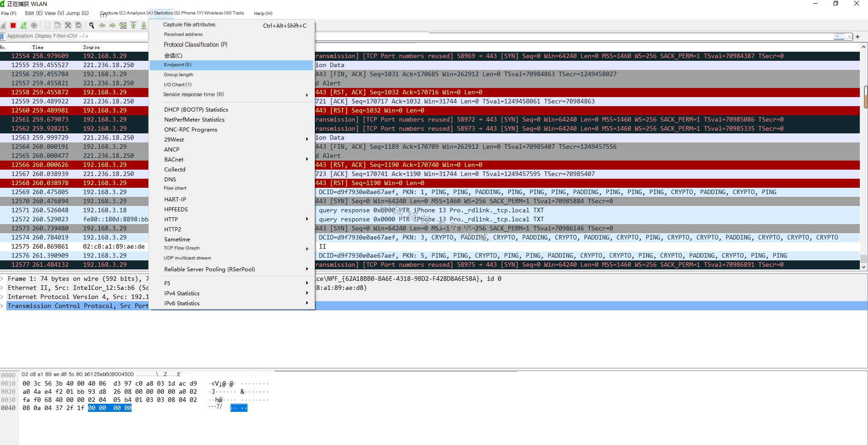Select packet row 12575 from 02:c8:a1:89:ae:de

click(430, 246)
